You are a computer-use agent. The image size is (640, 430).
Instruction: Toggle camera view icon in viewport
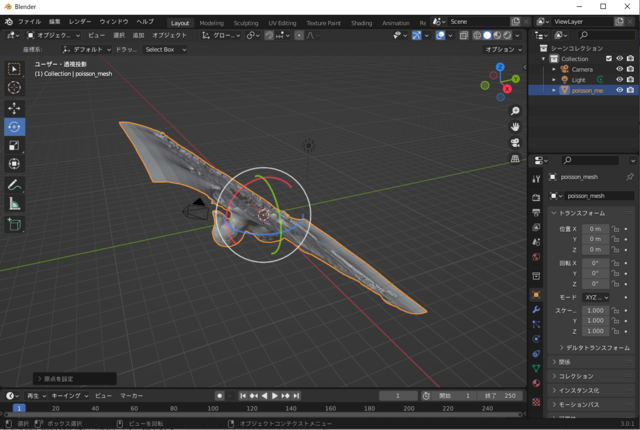pos(515,143)
